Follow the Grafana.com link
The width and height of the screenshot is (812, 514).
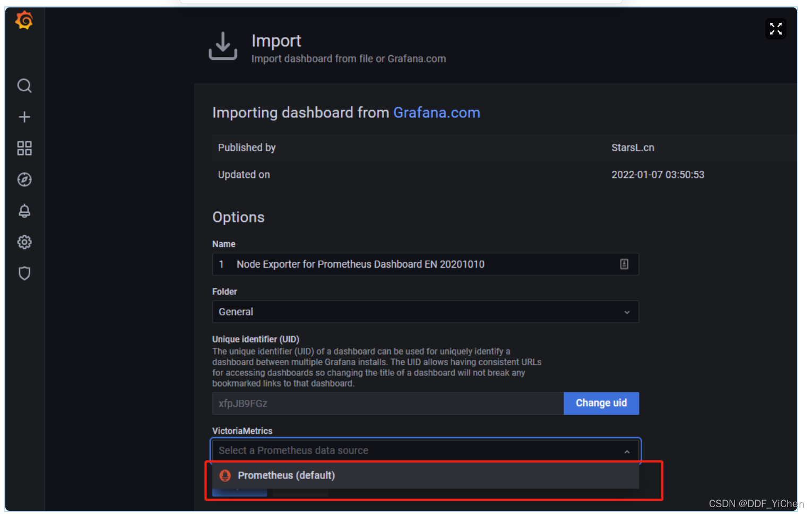tap(436, 113)
